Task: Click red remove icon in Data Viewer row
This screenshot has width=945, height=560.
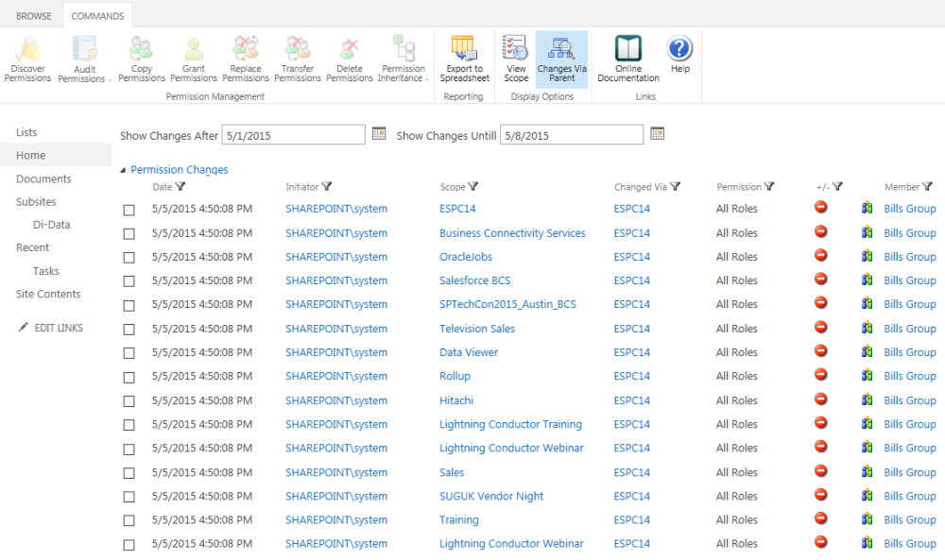Action: coord(820,351)
